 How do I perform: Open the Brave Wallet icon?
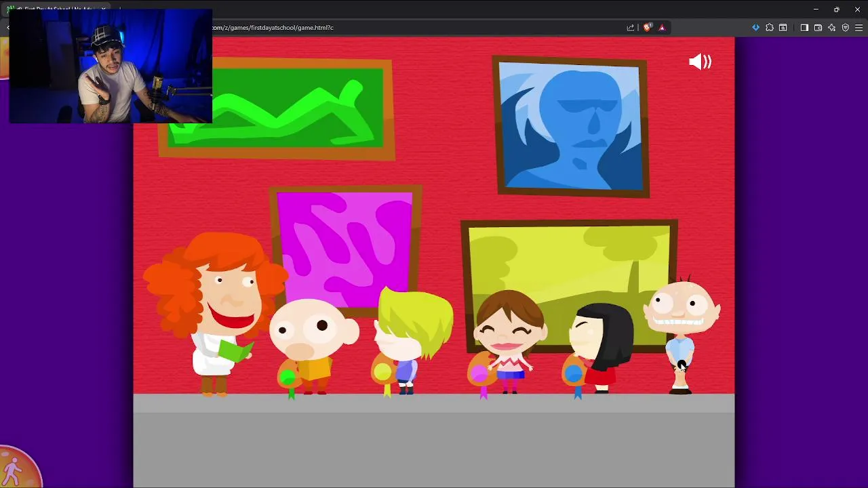(x=818, y=28)
